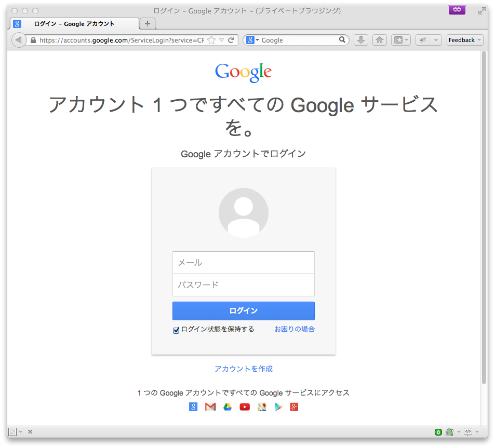Open the Downloads arrow button
Viewport: 495px width, 448px height.
(361, 40)
